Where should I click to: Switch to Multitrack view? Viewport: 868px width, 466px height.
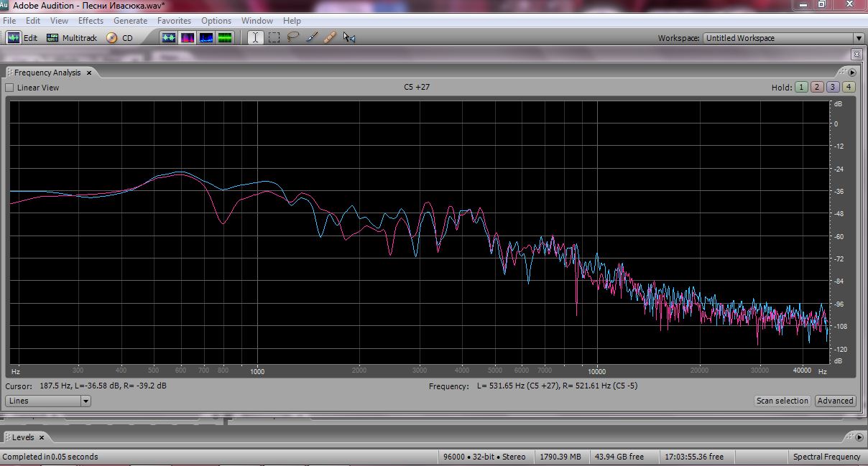(71, 38)
